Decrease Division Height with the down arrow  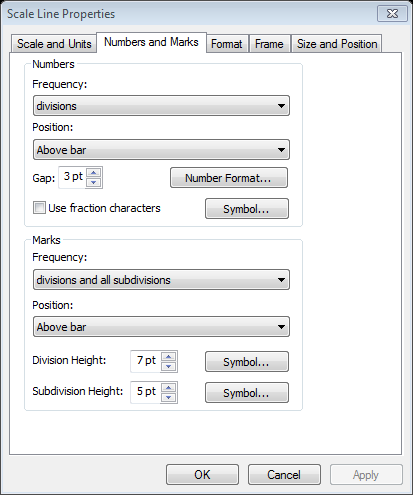[x=169, y=366]
